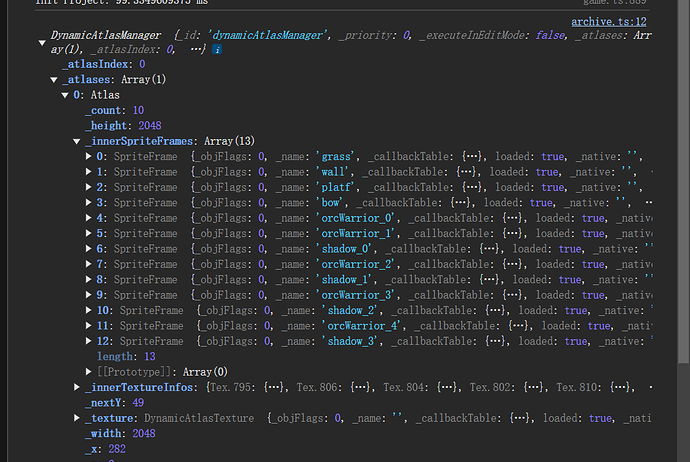The height and width of the screenshot is (462, 690).
Task: Expand the 'wall' SpriteFrame entry
Action: coord(90,172)
